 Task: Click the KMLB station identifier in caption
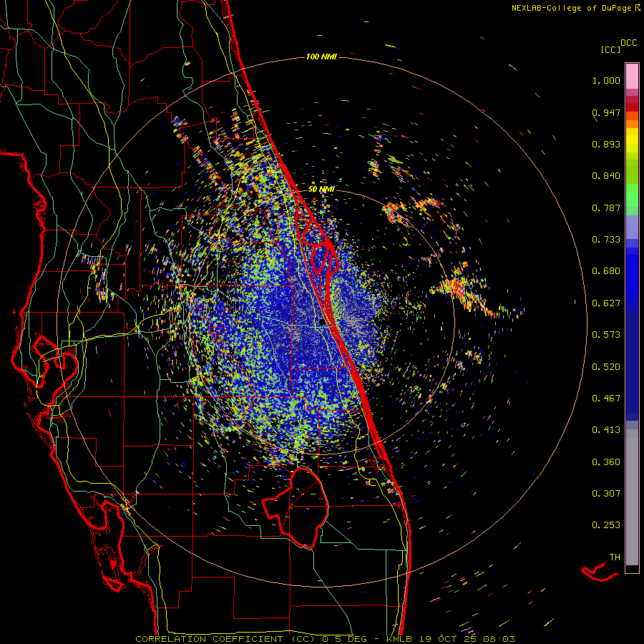(401, 639)
